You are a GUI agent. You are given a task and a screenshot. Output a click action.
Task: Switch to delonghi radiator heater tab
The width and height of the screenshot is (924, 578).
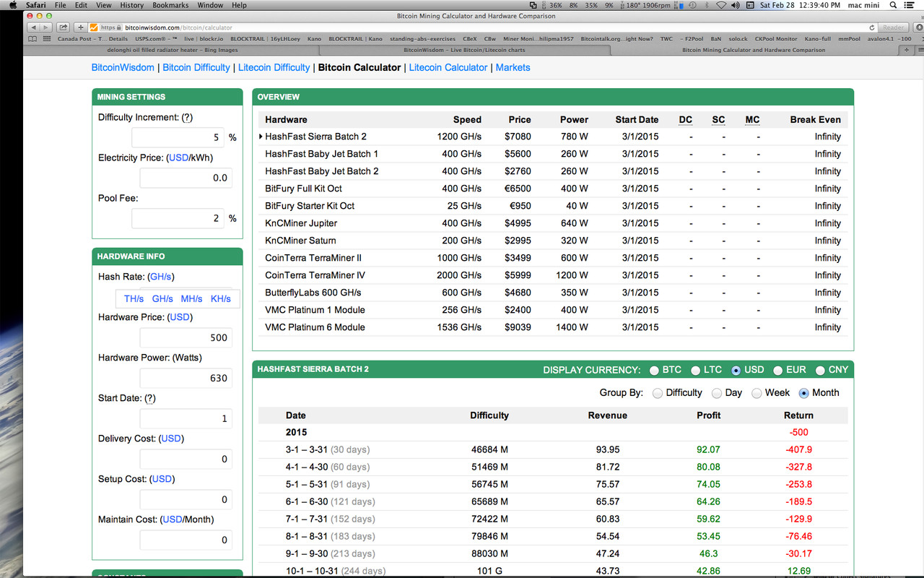click(x=172, y=51)
